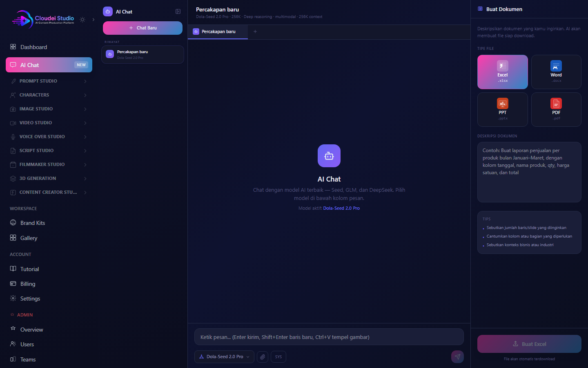Start a new chat with Chat Baru
The height and width of the screenshot is (368, 588).
pos(143,28)
